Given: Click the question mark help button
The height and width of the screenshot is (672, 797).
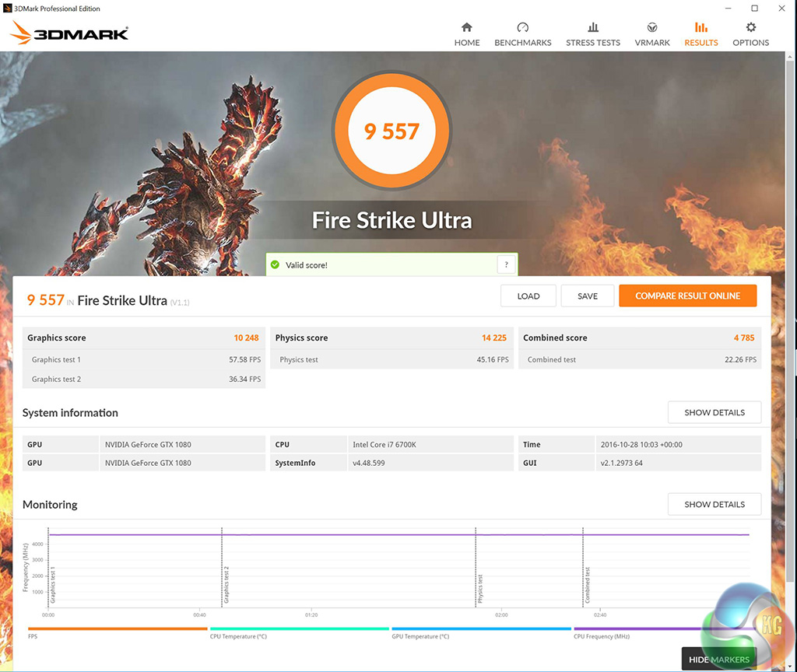Looking at the screenshot, I should pyautogui.click(x=507, y=265).
